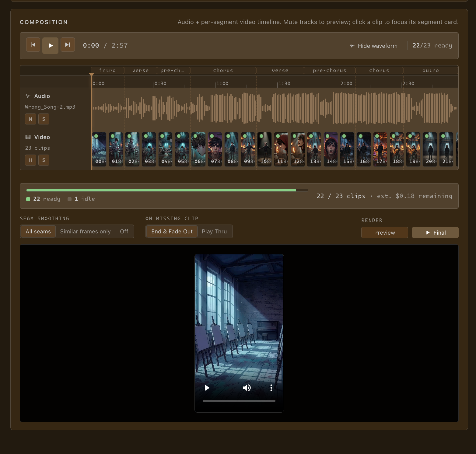
Task: Click the est. $0.18 remaining text
Action: [x=415, y=196]
